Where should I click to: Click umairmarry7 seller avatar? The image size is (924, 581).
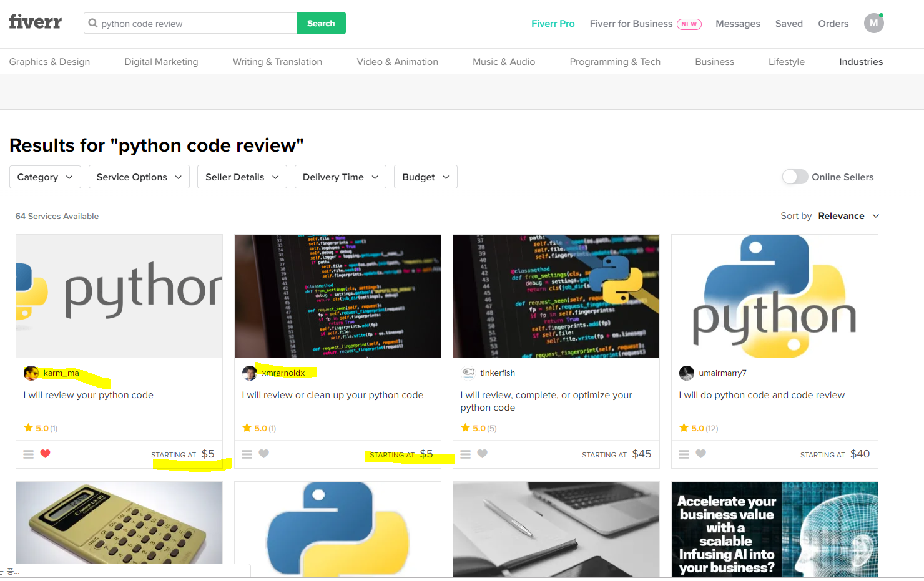[687, 373]
